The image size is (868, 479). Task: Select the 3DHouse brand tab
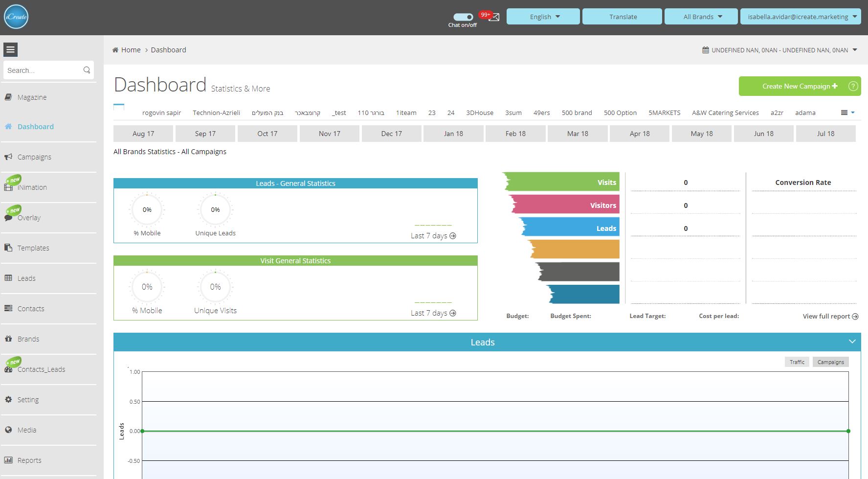[480, 113]
